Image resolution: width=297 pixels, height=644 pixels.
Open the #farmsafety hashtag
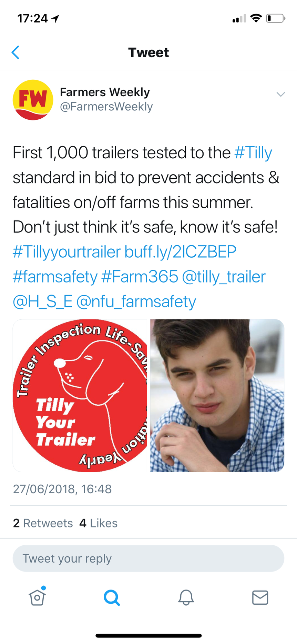[x=55, y=277]
